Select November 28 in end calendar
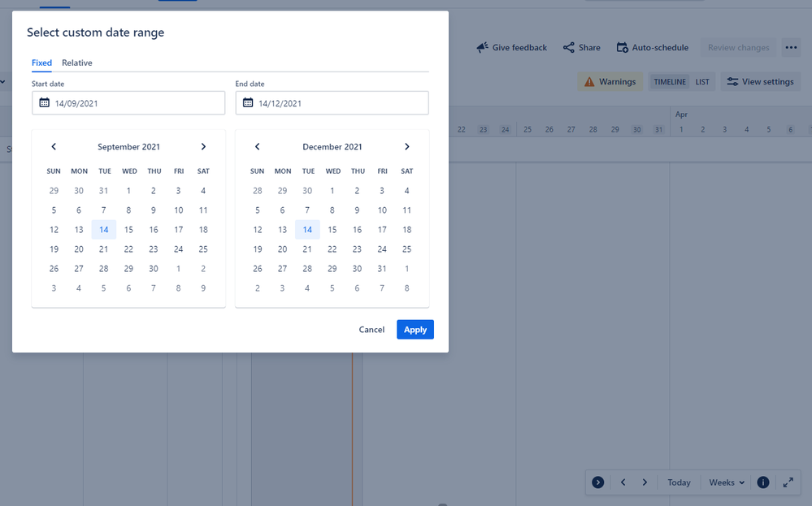 258,190
